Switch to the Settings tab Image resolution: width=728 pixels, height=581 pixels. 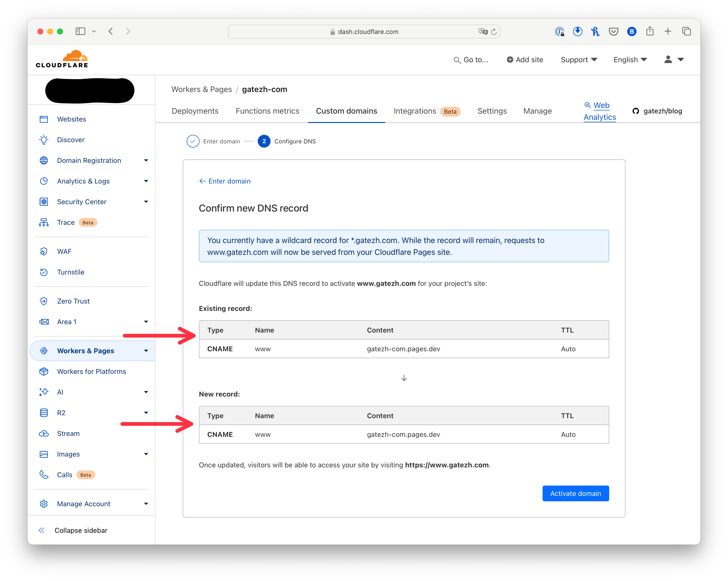click(x=492, y=111)
